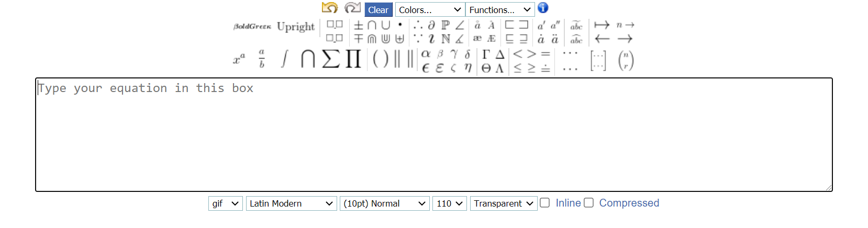
Task: Insert the integral ∫ symbol
Action: pyautogui.click(x=284, y=59)
